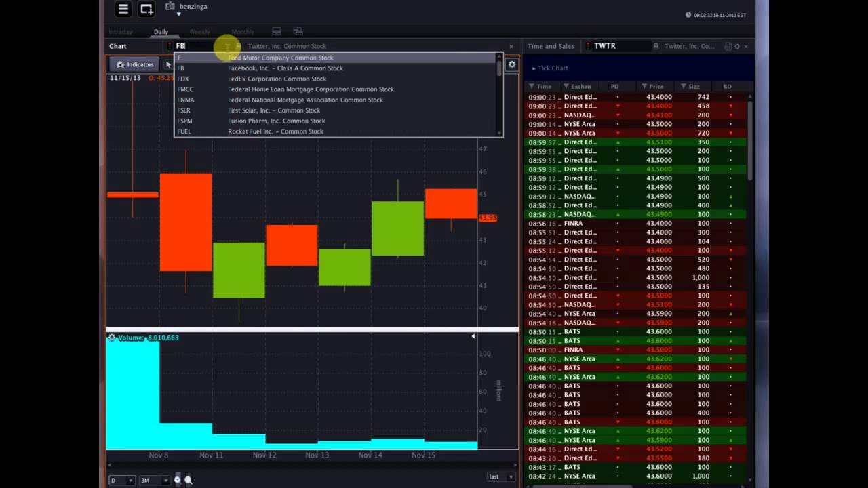Open Time and Sales settings gear
868x488 pixels.
click(x=737, y=47)
